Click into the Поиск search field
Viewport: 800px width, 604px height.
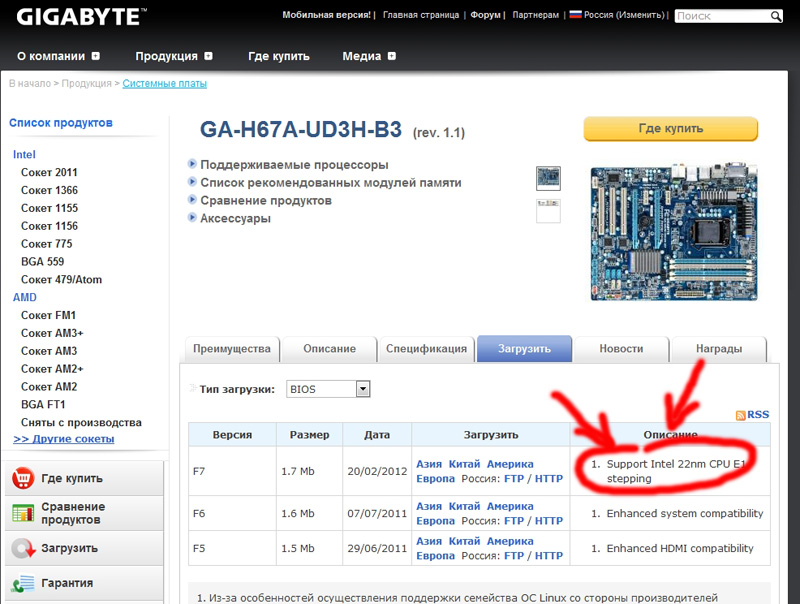pos(722,16)
